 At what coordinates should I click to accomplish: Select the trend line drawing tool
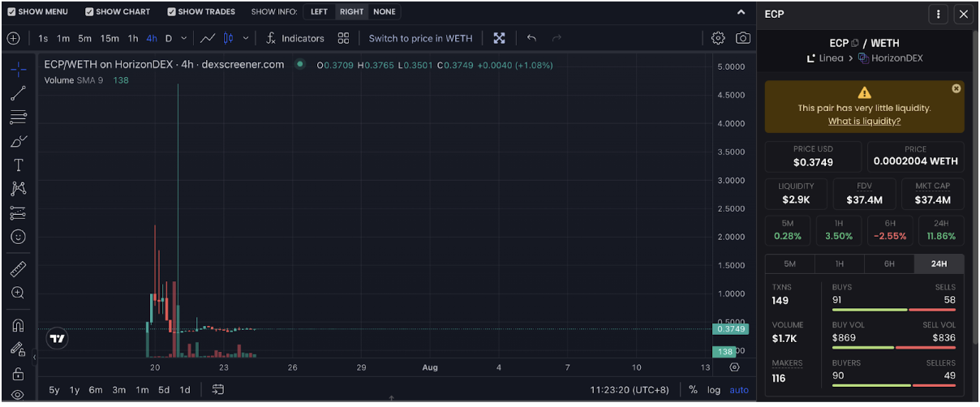click(18, 93)
